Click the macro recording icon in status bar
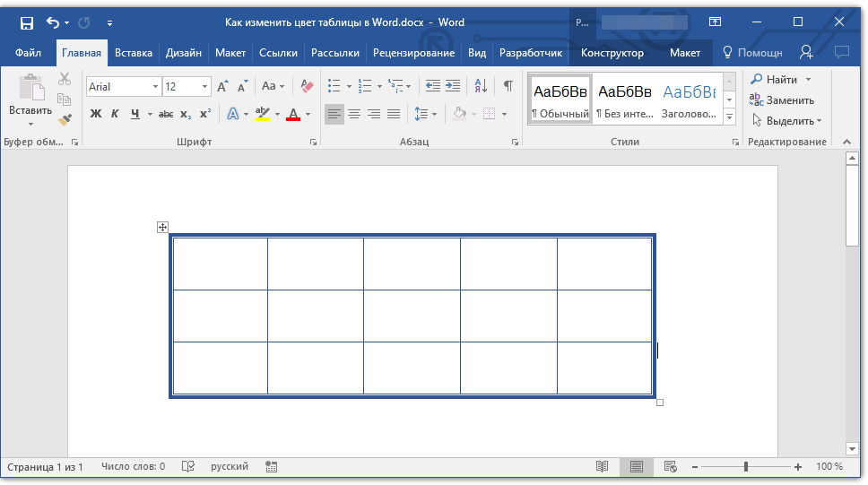The width and height of the screenshot is (868, 485). click(x=271, y=467)
